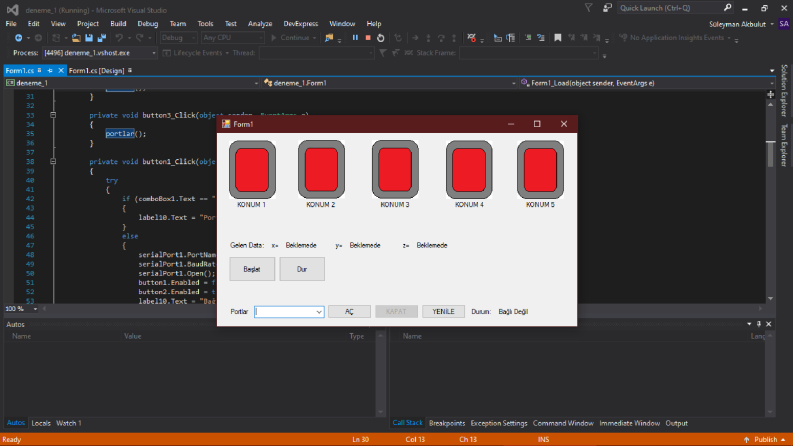Click the Restart debugging icon
The image size is (793, 446).
[x=381, y=38]
